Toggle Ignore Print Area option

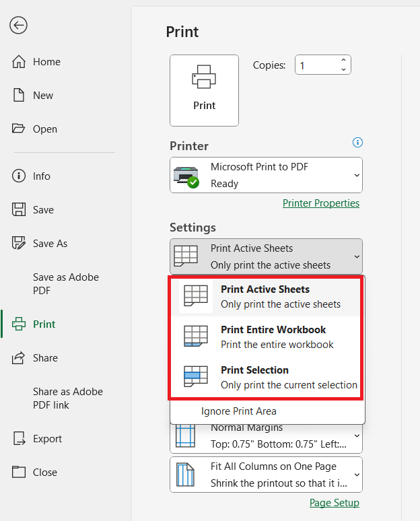click(238, 411)
